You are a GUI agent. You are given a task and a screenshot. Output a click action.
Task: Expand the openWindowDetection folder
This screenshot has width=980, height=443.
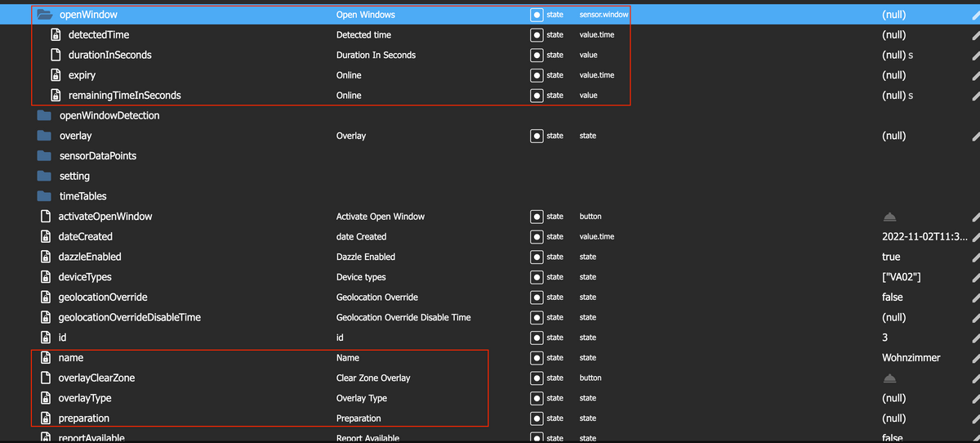[x=45, y=115]
